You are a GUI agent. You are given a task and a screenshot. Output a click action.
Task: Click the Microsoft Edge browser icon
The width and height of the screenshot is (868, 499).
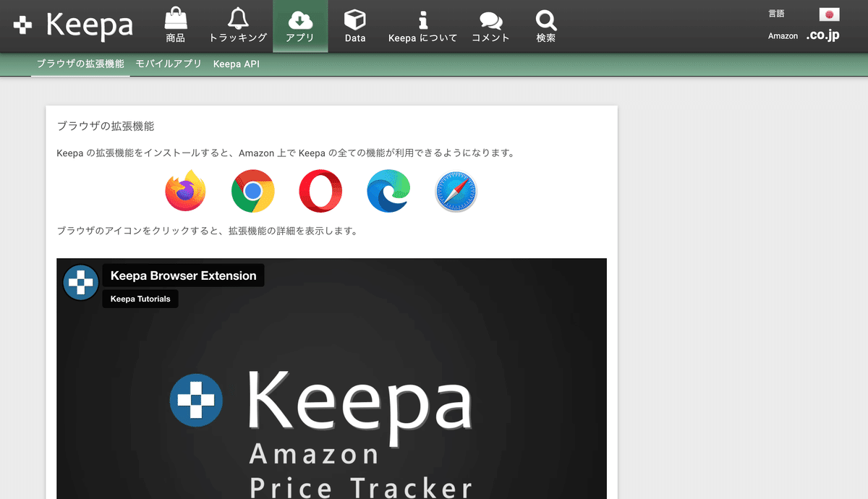(388, 191)
